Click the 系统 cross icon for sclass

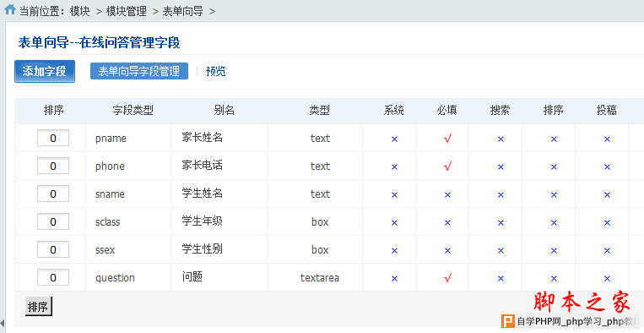click(x=394, y=223)
